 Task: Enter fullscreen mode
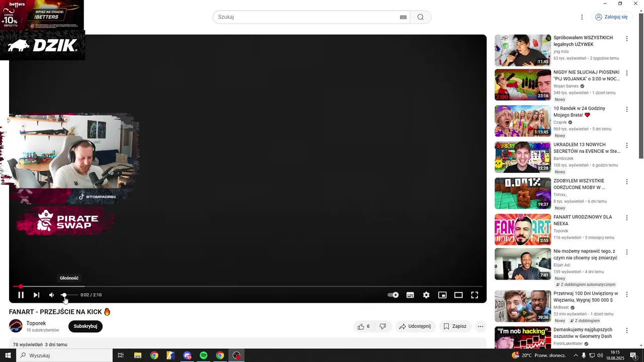click(x=474, y=295)
